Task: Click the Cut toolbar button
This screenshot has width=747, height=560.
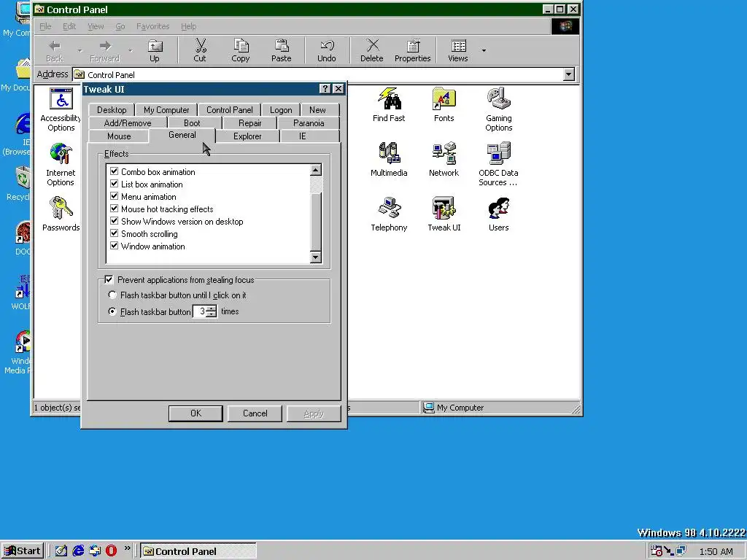Action: [200, 50]
